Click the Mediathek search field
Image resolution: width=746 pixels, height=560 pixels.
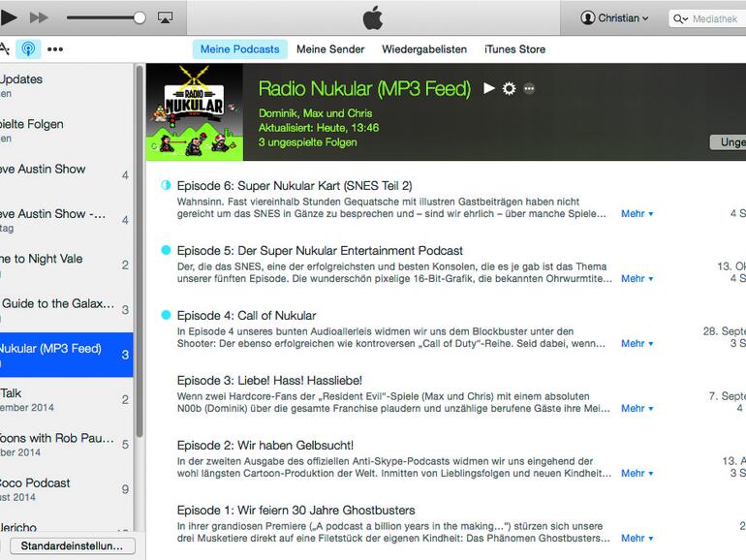[x=712, y=18]
